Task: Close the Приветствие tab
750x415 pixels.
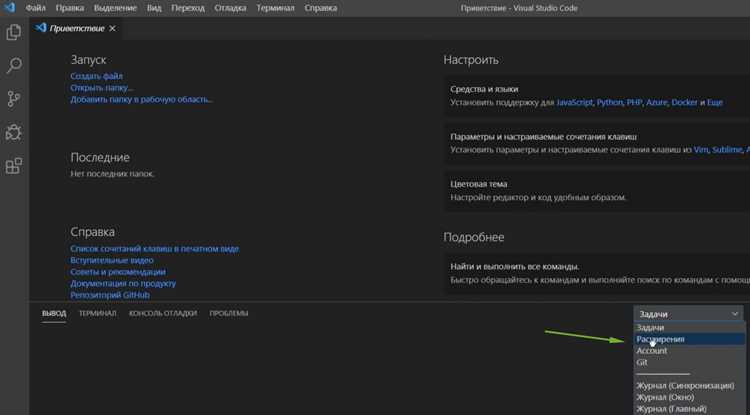Action: pos(112,29)
